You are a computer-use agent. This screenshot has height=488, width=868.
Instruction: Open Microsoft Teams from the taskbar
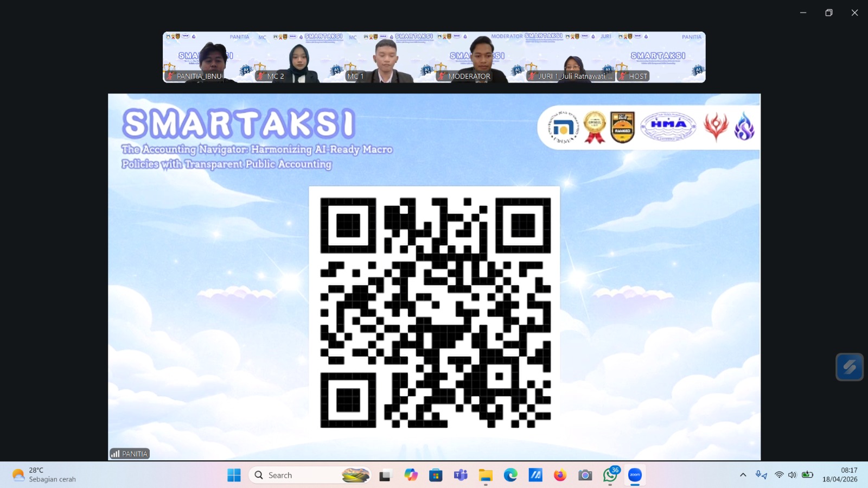461,475
